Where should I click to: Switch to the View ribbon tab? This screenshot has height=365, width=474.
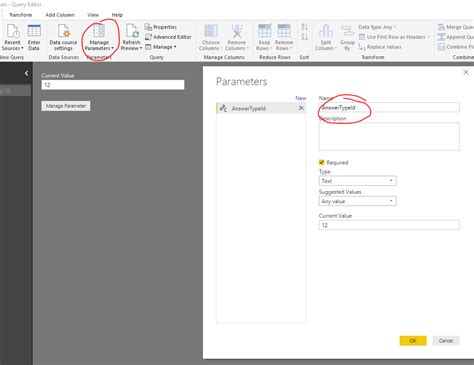click(93, 15)
